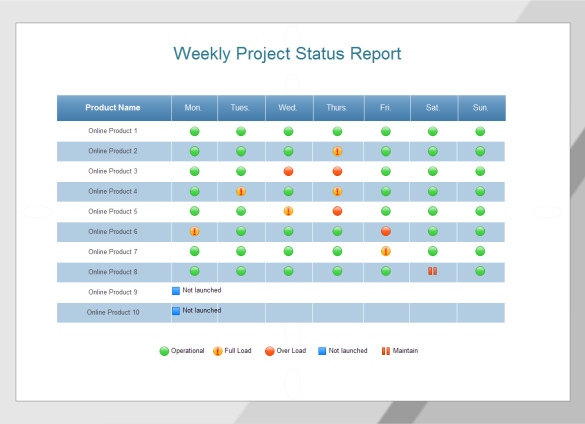Viewport: 585px width, 424px height.
Task: Click blue Not launched square in legend
Action: [322, 351]
